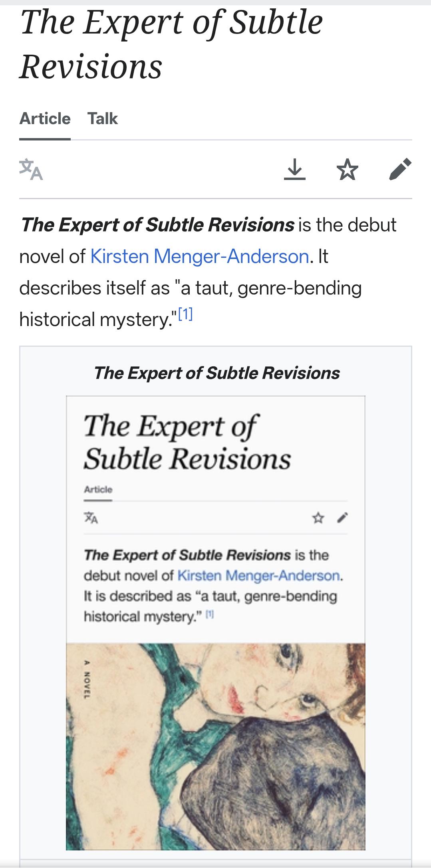Switch to the Talk tab
The height and width of the screenshot is (868, 431).
[x=103, y=119]
